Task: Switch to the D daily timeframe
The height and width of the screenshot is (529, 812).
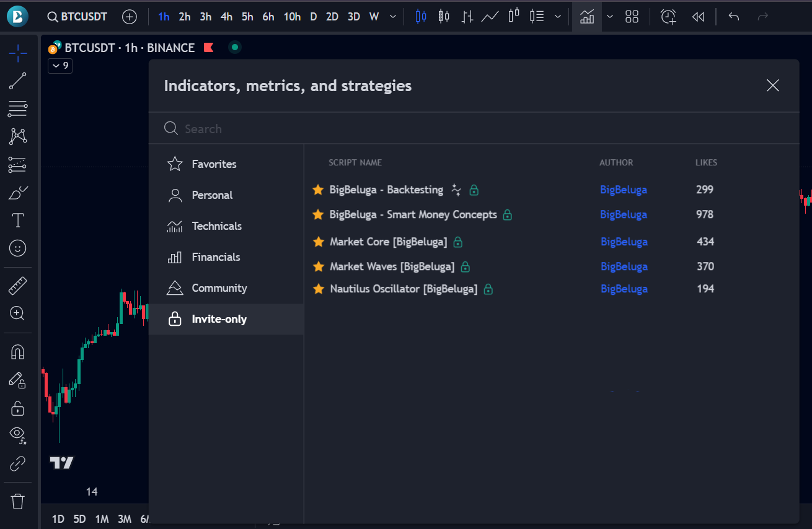Action: 314,17
